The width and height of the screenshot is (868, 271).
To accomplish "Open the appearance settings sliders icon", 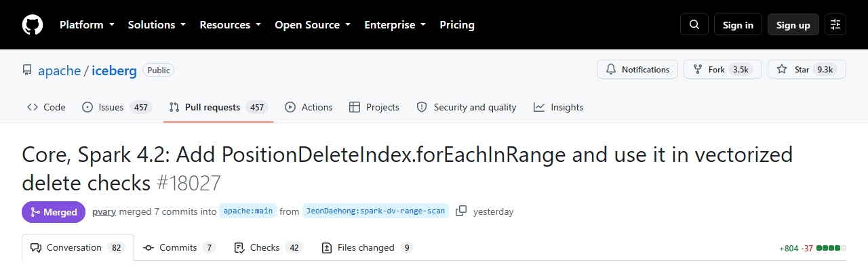I will pos(835,25).
